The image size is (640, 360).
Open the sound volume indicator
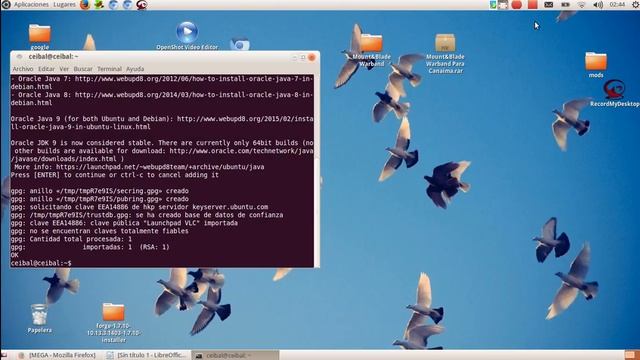[x=598, y=4]
